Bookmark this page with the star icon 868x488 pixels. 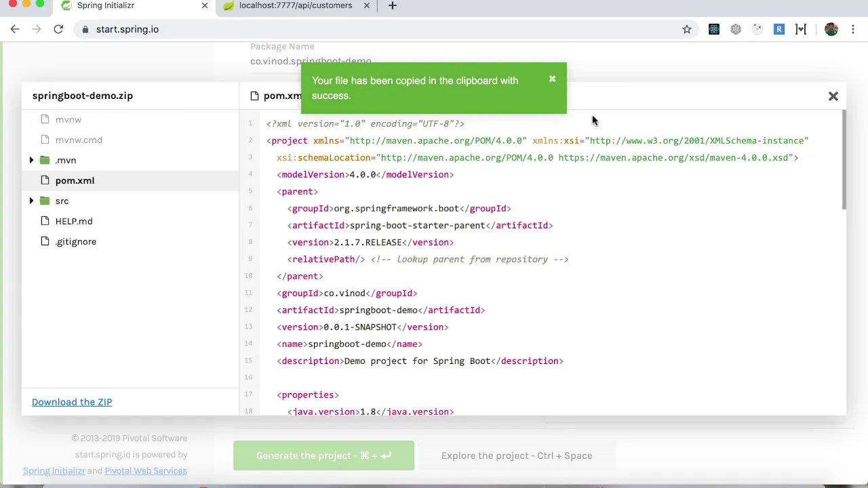point(687,29)
